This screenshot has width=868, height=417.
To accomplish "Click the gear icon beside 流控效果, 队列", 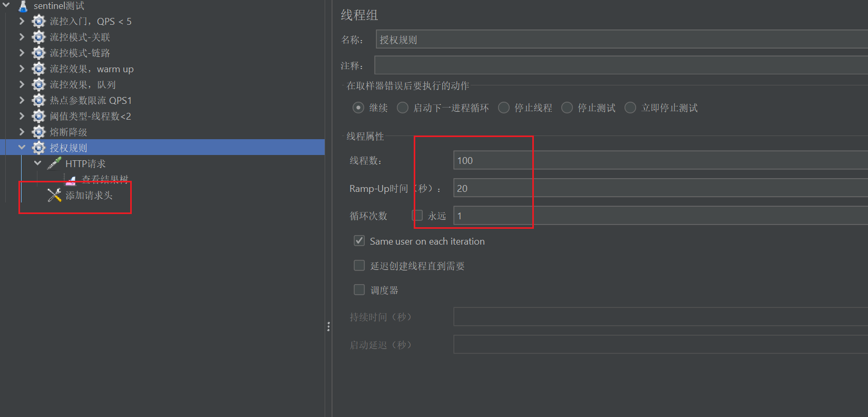I will pyautogui.click(x=39, y=84).
